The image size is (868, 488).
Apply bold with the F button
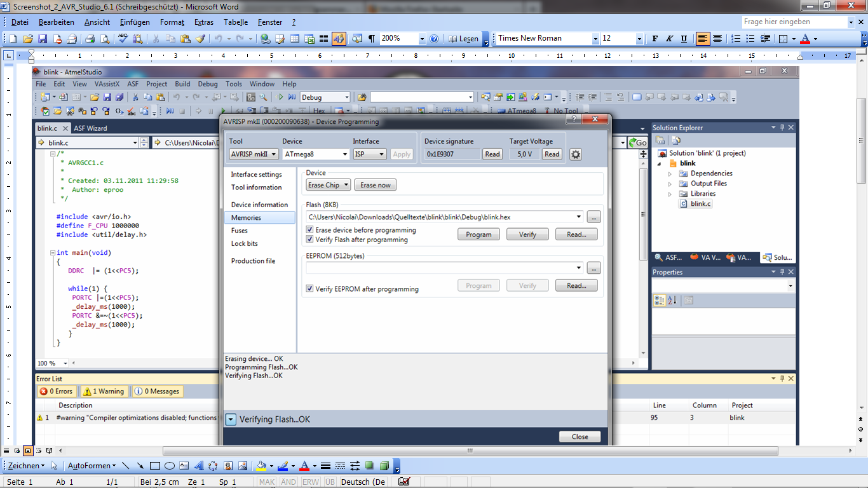tap(655, 39)
